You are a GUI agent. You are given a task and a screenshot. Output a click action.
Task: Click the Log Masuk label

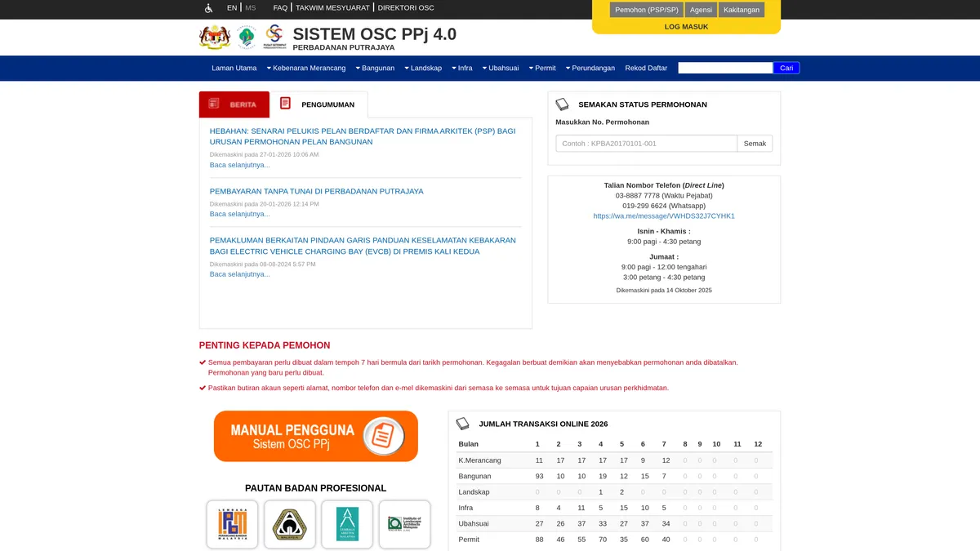pyautogui.click(x=686, y=26)
